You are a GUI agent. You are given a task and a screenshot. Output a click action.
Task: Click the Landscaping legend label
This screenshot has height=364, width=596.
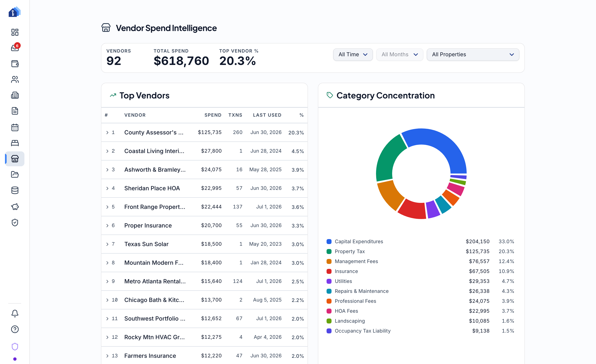tap(350, 321)
